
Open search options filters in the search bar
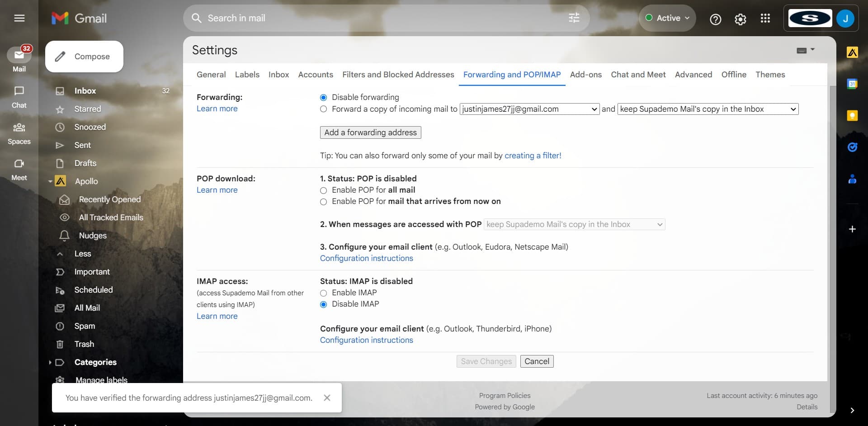(574, 18)
